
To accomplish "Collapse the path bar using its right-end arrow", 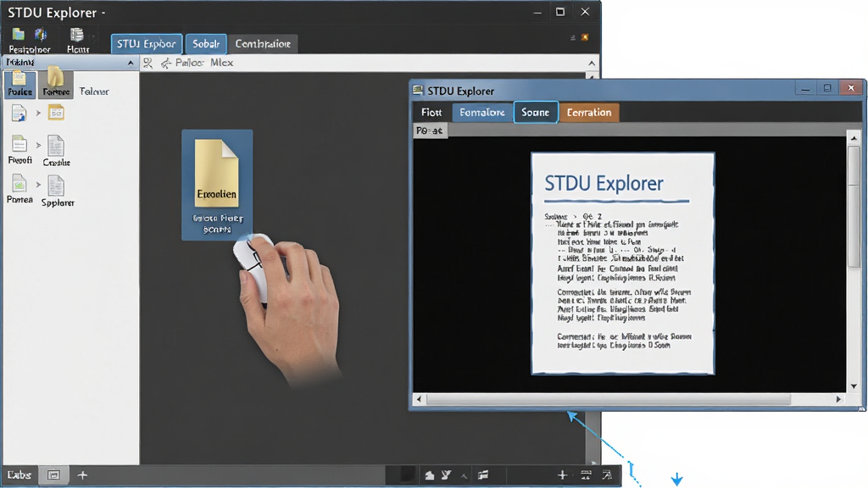I will (591, 63).
